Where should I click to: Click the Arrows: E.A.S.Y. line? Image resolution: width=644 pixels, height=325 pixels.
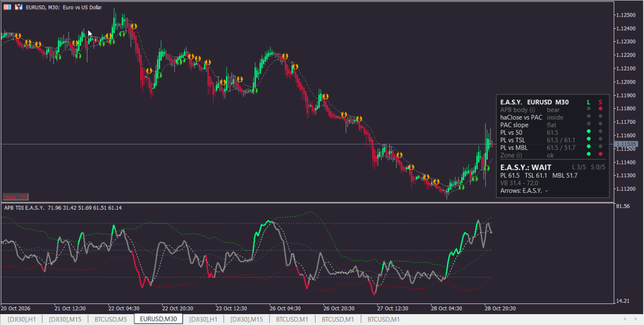[x=524, y=191]
